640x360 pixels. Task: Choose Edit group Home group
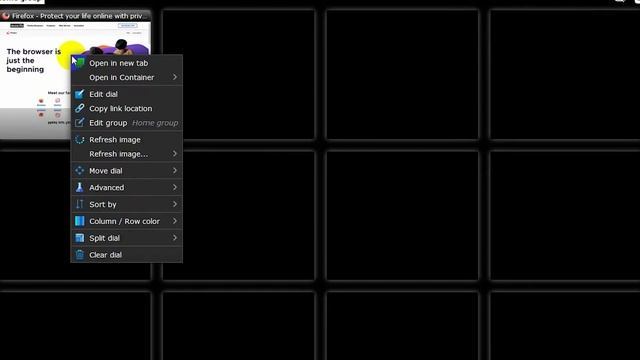pos(127,123)
